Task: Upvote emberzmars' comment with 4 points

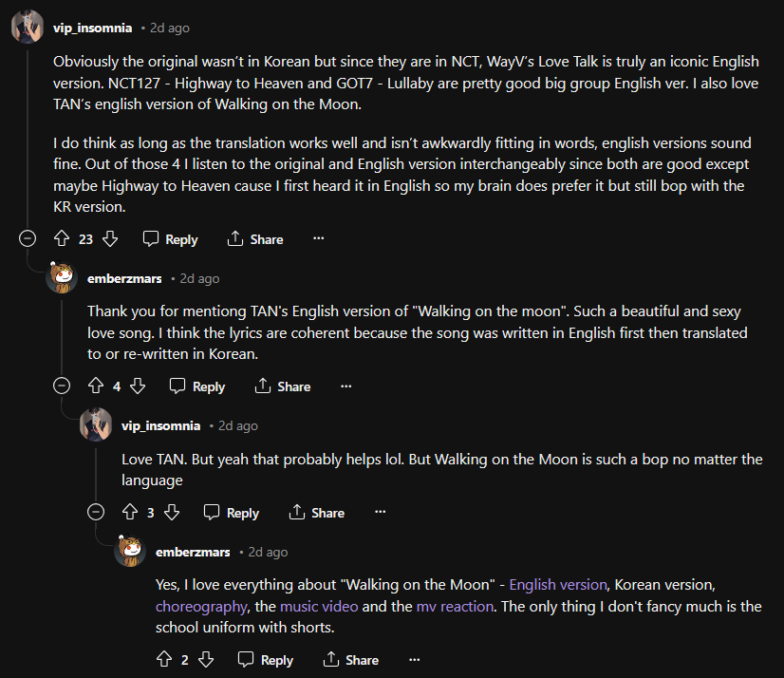Action: 96,386
